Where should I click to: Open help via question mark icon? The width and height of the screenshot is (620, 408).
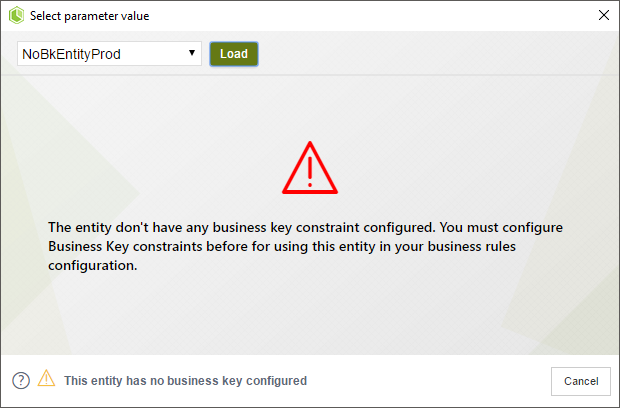[x=21, y=381]
